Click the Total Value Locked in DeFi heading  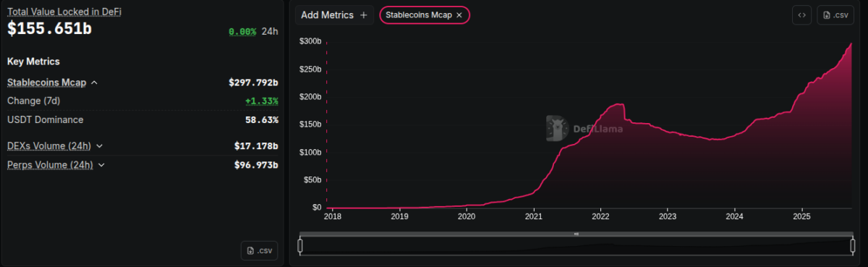pyautogui.click(x=64, y=12)
